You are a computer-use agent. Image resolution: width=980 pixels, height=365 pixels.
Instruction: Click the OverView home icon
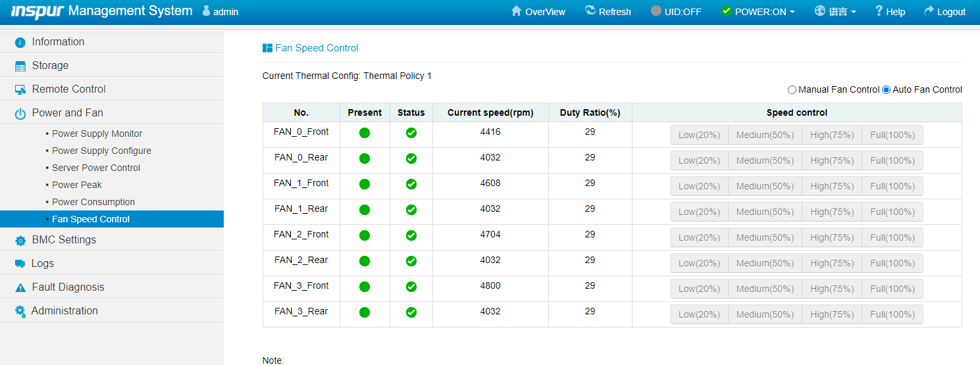517,11
